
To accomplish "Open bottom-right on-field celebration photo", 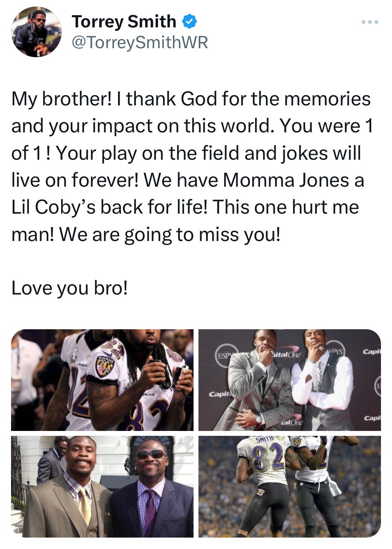I will 290,487.
